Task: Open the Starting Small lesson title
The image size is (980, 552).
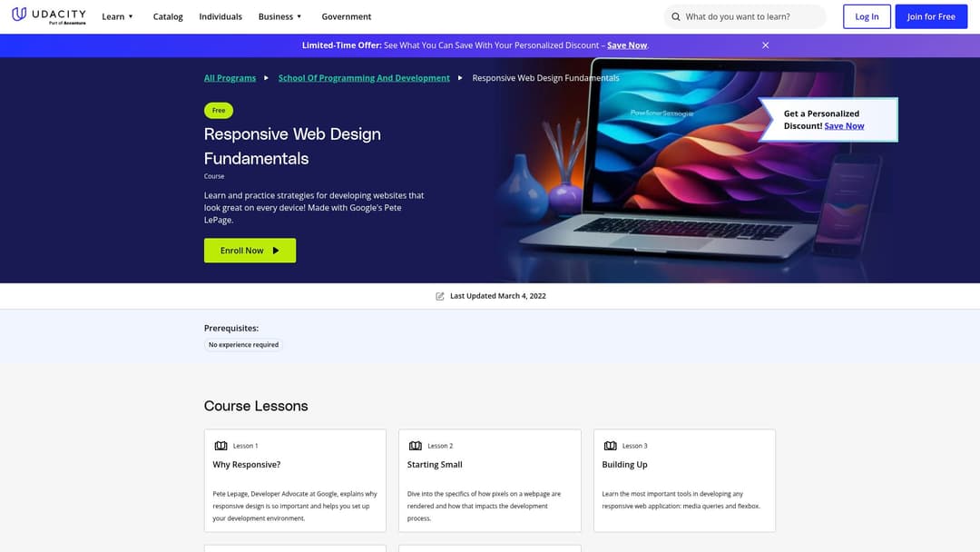Action: pyautogui.click(x=435, y=465)
